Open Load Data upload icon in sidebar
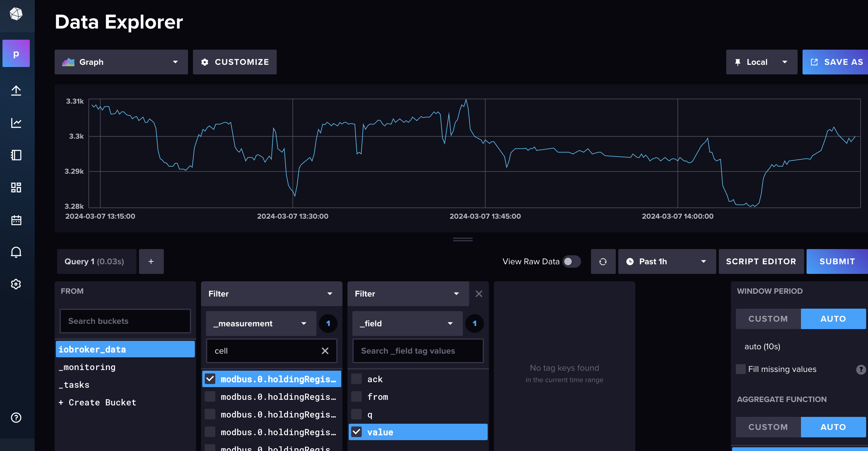Viewport: 868px width, 451px height. coord(16,90)
